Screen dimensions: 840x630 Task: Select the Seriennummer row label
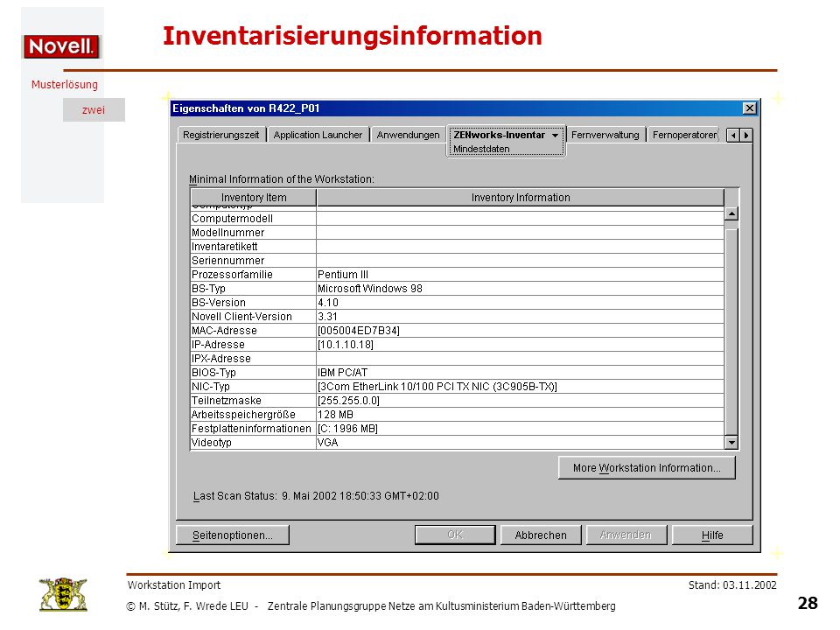point(228,261)
